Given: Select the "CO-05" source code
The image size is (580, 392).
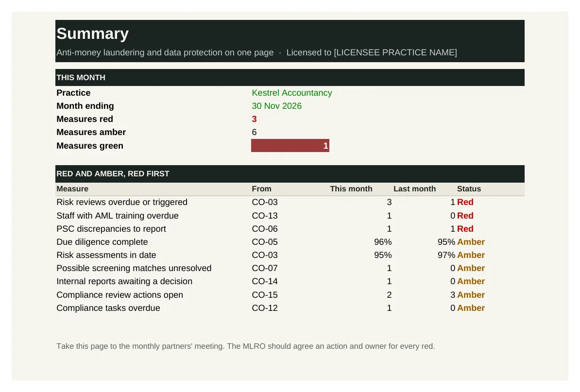Looking at the screenshot, I should 265,242.
